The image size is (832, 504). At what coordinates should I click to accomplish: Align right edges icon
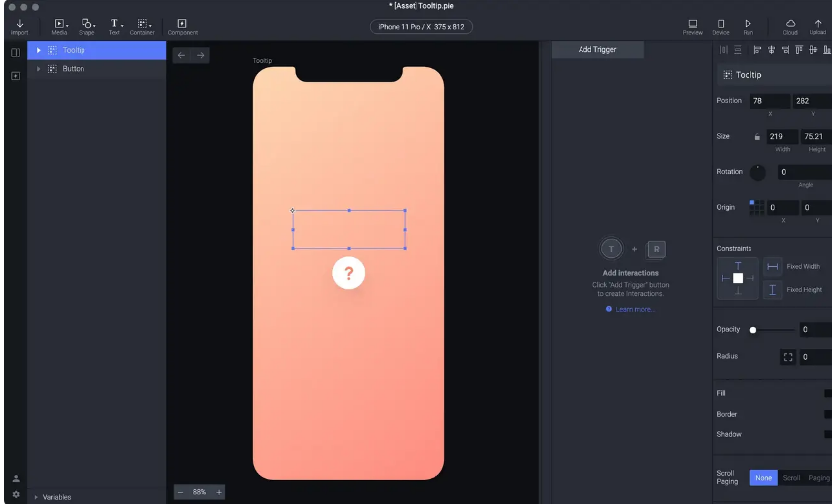click(x=785, y=50)
